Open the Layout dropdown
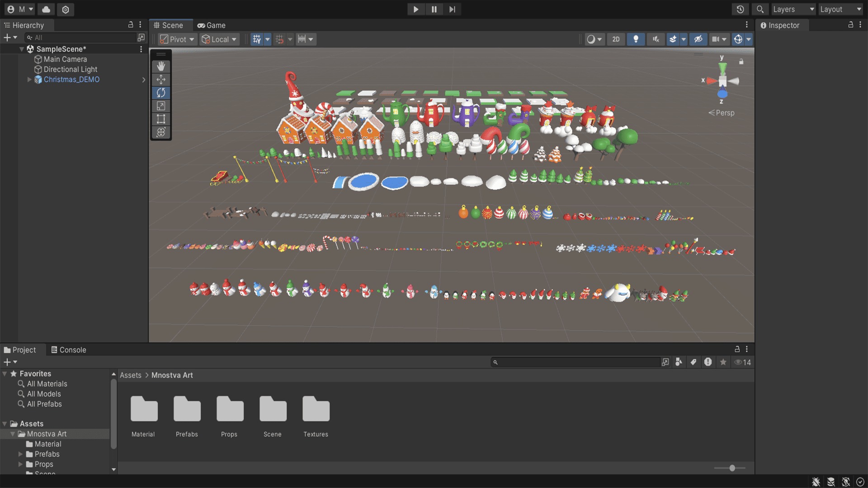The height and width of the screenshot is (488, 868). point(840,9)
